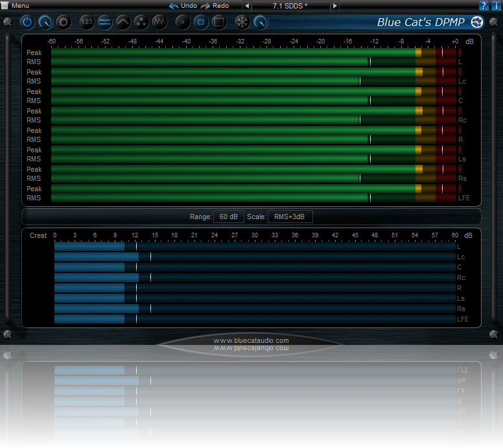Choose the large size square icon
The image size is (503, 448).
(219, 22)
